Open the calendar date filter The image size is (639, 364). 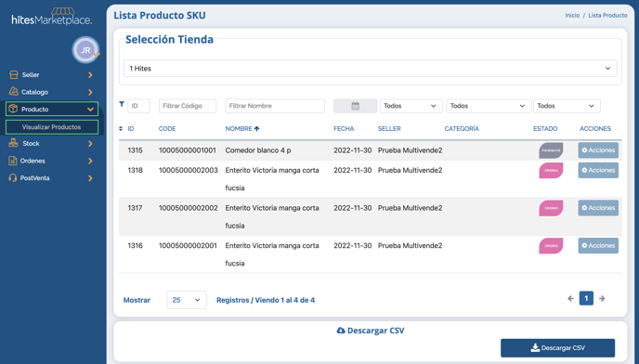point(356,106)
